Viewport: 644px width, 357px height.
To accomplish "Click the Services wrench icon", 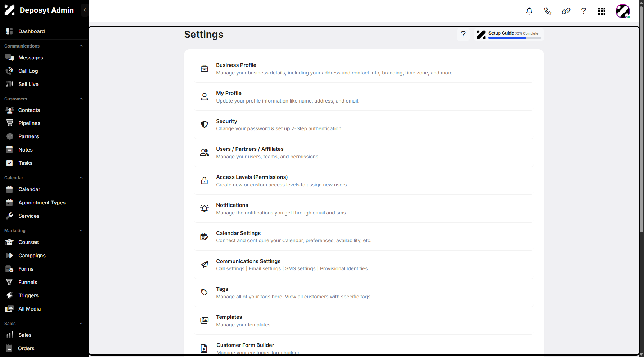I will tap(10, 216).
